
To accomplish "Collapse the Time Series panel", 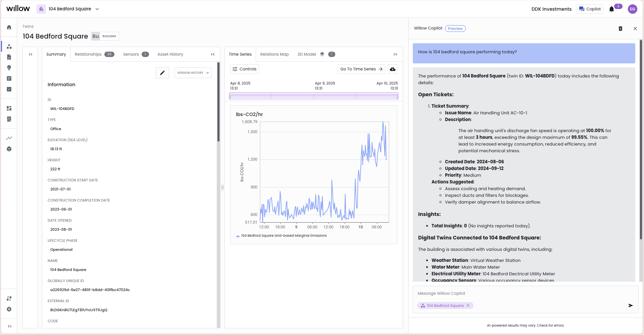I will (395, 54).
